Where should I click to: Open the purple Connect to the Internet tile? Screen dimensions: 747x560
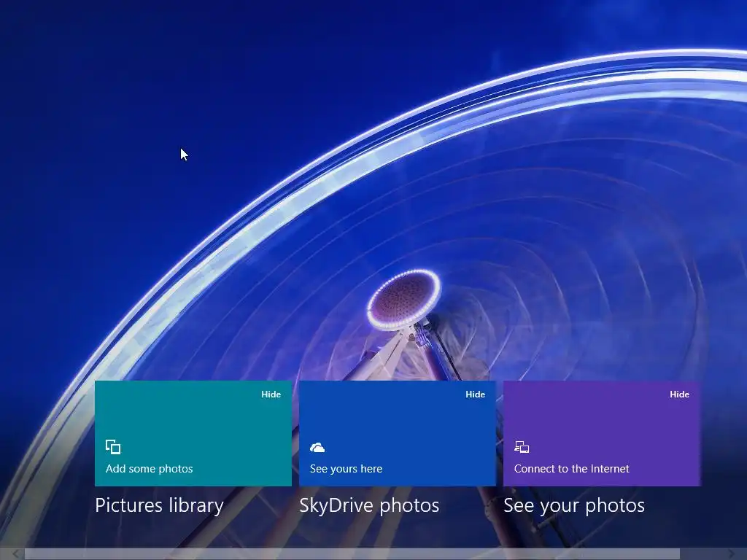click(602, 433)
